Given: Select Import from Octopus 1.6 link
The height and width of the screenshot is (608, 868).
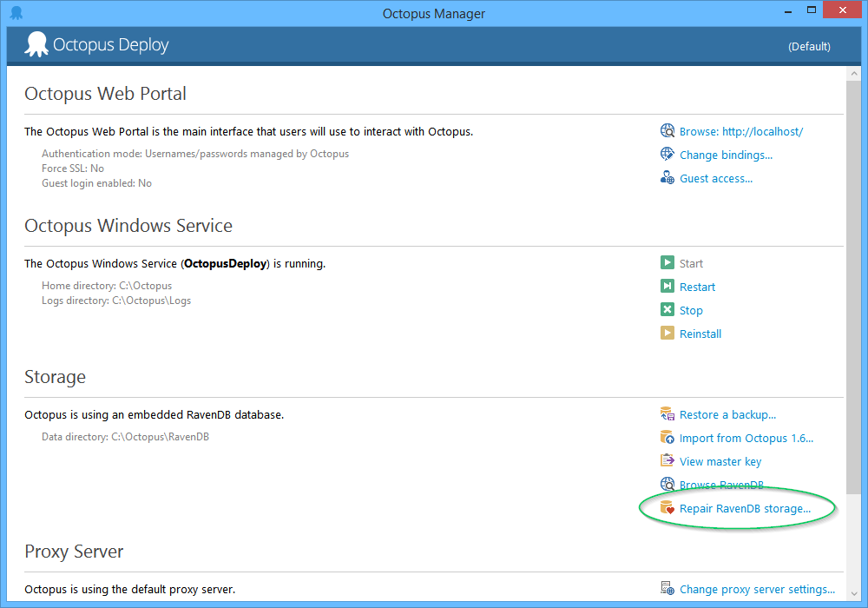Looking at the screenshot, I should 746,438.
